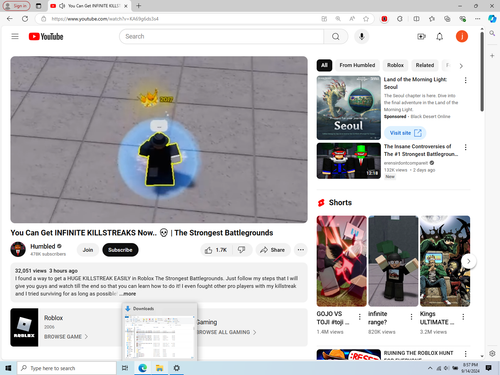
Task: Refresh the browser page
Action: 25,19
